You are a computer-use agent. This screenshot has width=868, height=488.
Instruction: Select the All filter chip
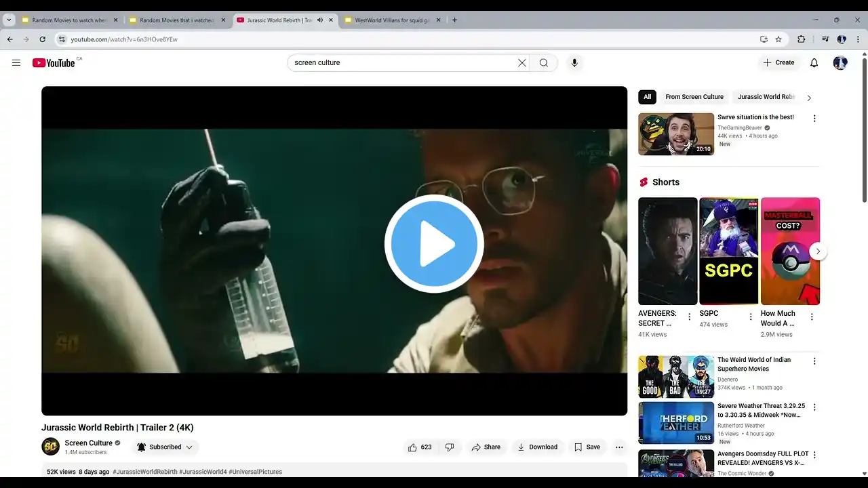click(647, 97)
